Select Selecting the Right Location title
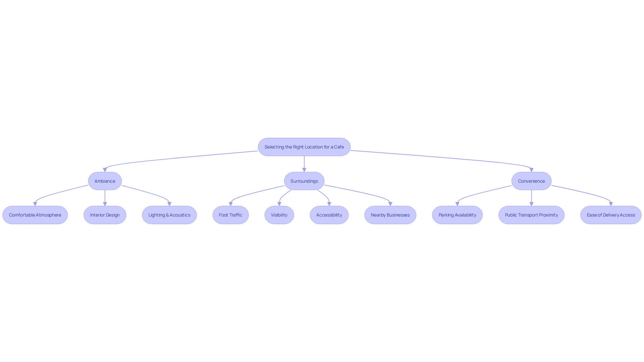Screen dimensions: 644x362 click(x=304, y=147)
